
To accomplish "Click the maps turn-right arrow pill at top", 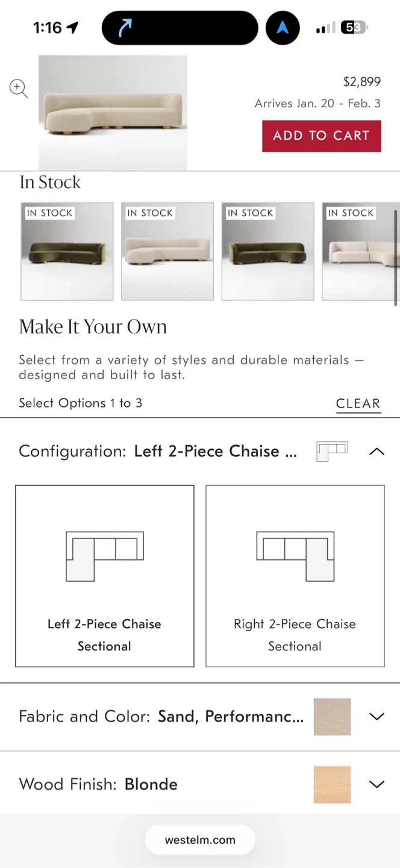I will click(x=179, y=27).
